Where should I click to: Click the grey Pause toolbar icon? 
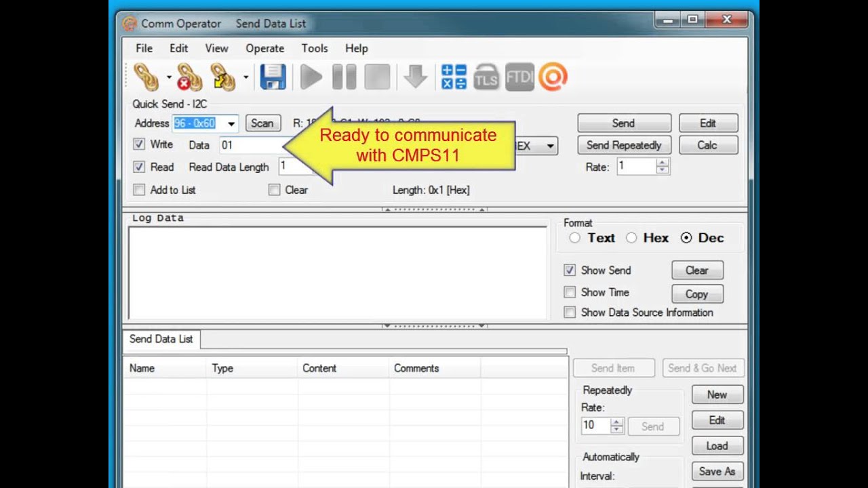[344, 77]
